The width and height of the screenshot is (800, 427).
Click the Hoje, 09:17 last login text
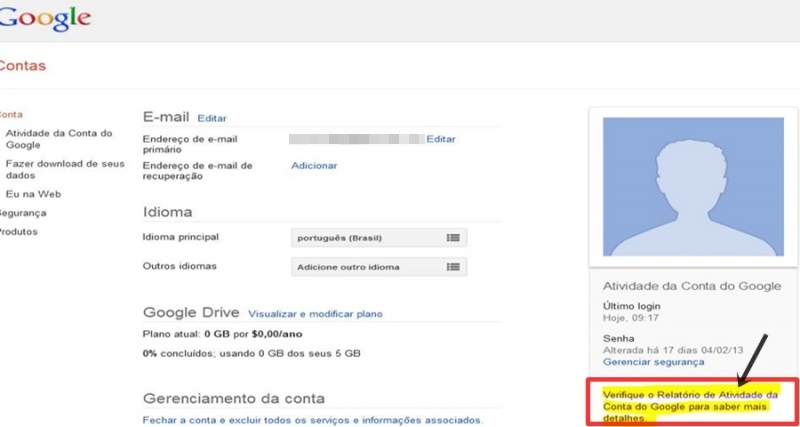point(631,318)
